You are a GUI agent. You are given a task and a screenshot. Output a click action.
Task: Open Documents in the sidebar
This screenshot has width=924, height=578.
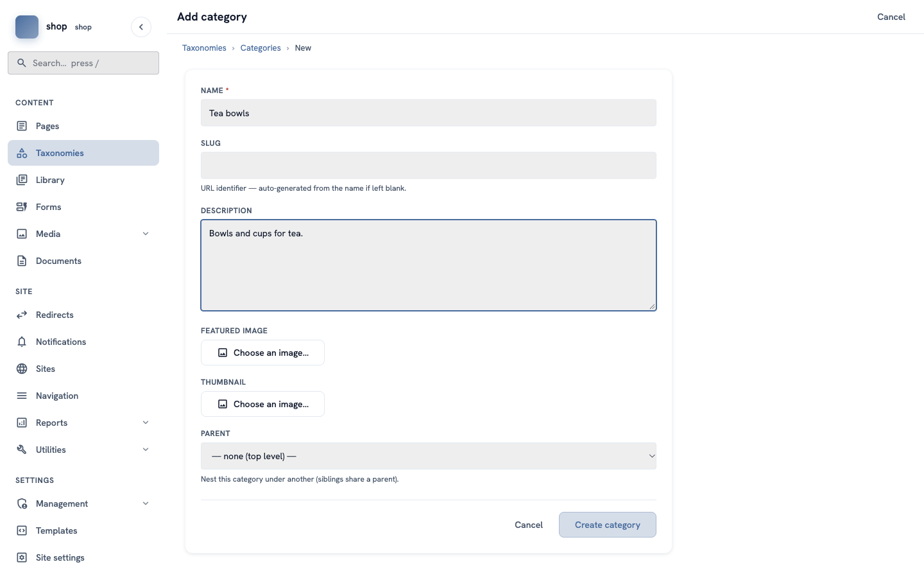[83, 261]
